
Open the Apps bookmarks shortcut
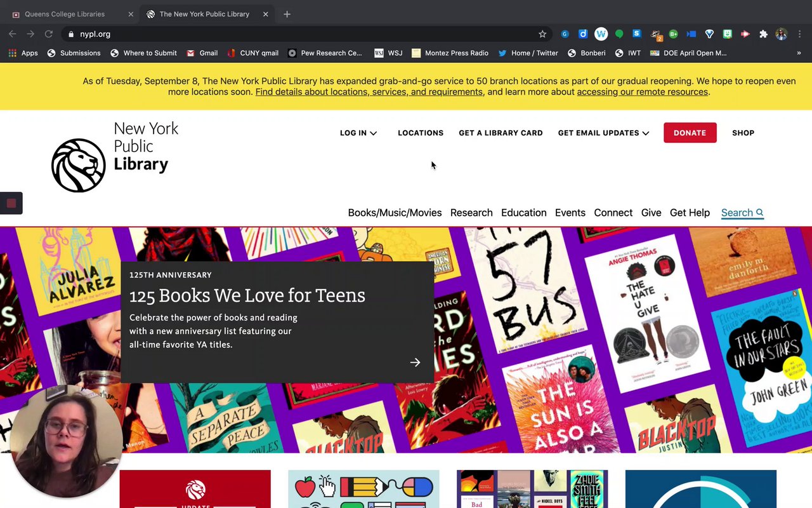23,53
